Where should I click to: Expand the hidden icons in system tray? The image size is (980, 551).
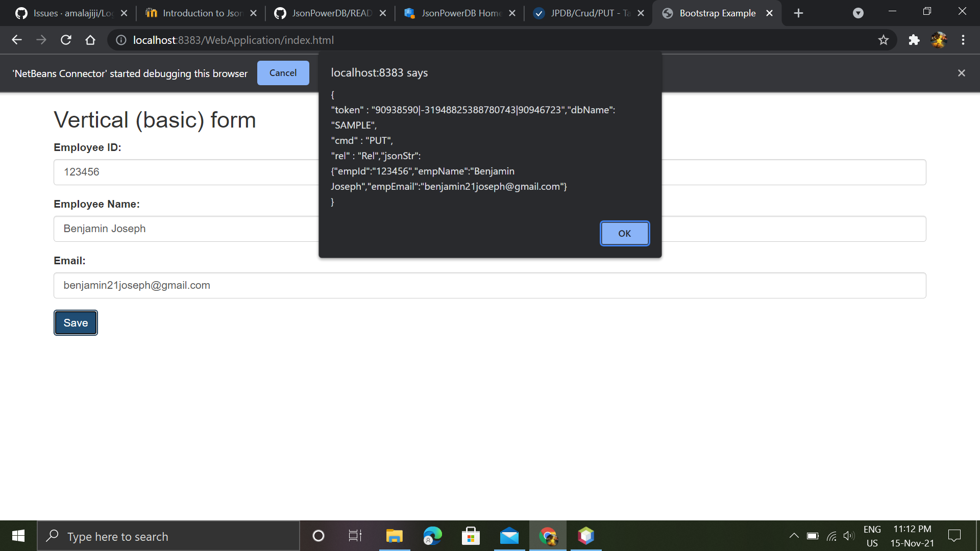[794, 536]
